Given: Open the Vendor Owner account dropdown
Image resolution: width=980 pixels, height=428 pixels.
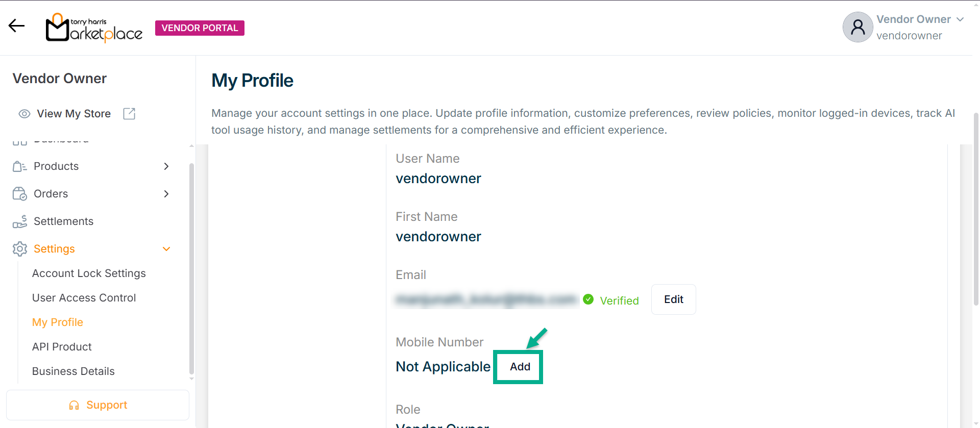Looking at the screenshot, I should [x=960, y=19].
